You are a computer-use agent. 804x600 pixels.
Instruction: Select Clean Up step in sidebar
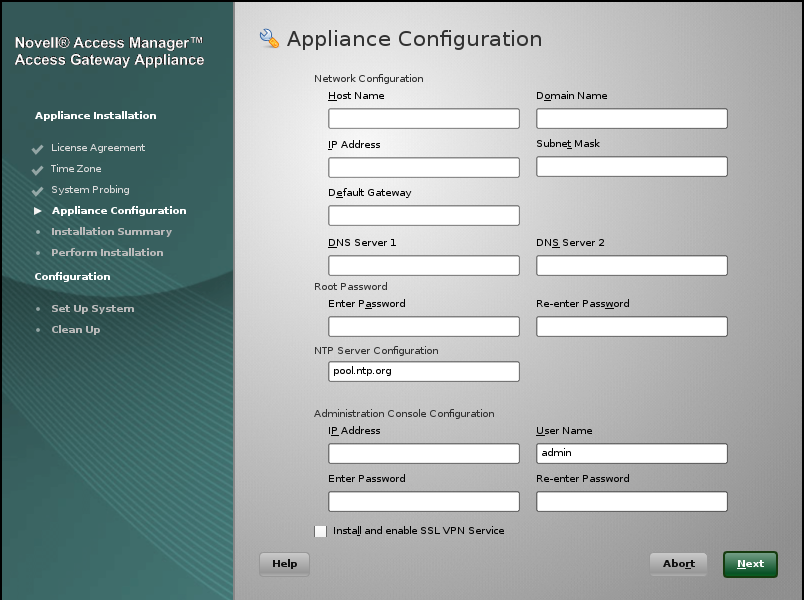[x=75, y=330]
